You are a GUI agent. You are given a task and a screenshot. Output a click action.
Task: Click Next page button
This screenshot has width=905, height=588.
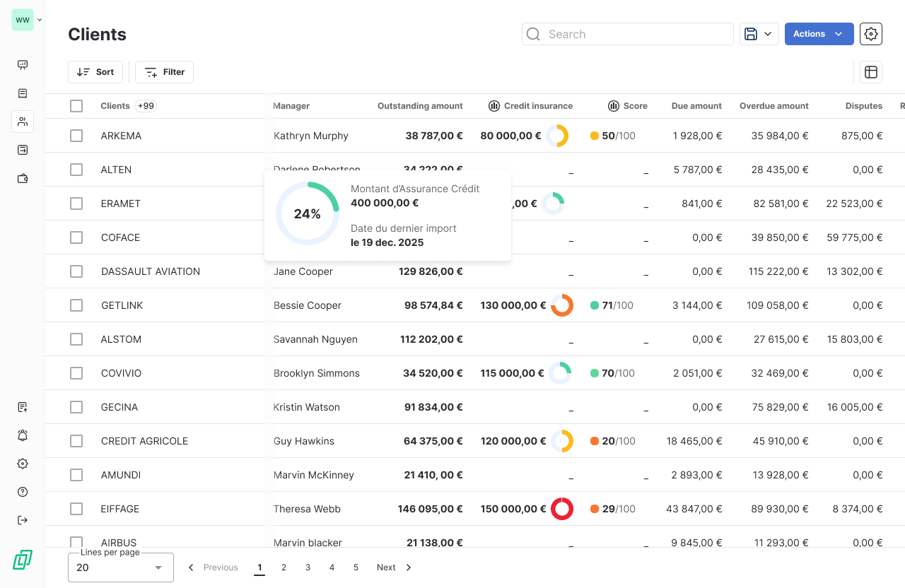pos(395,568)
